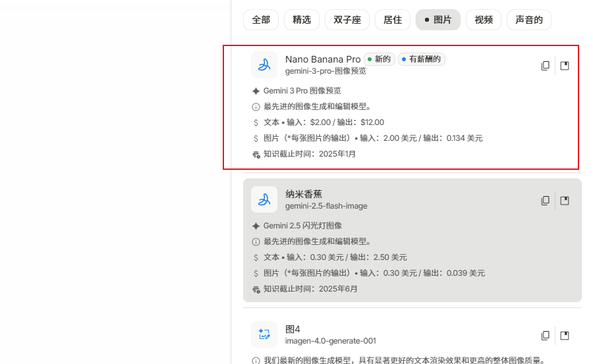The height and width of the screenshot is (364, 593).
Task: Open 图4 details panel icon
Action: 565,336
